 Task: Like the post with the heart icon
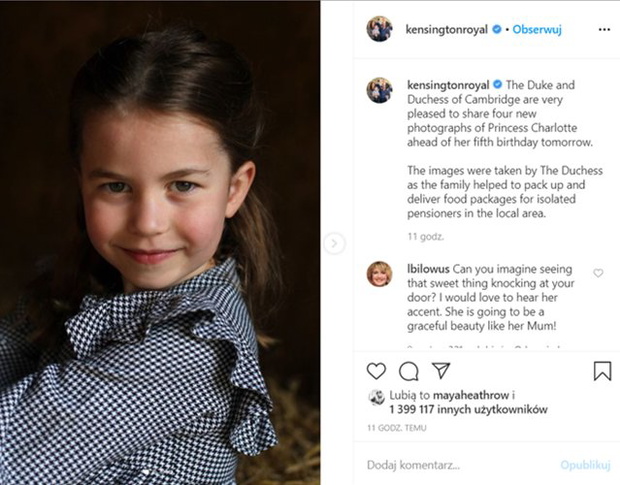pyautogui.click(x=376, y=371)
